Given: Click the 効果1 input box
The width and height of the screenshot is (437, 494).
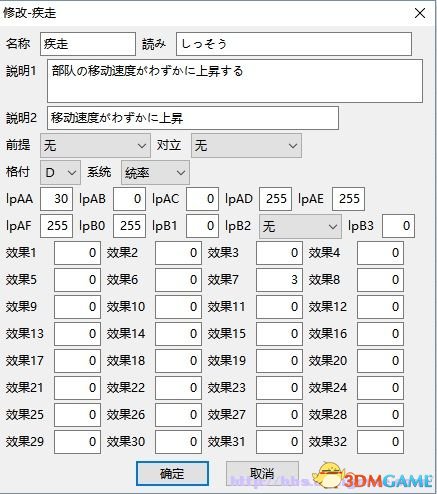Looking at the screenshot, I should click(x=77, y=253).
